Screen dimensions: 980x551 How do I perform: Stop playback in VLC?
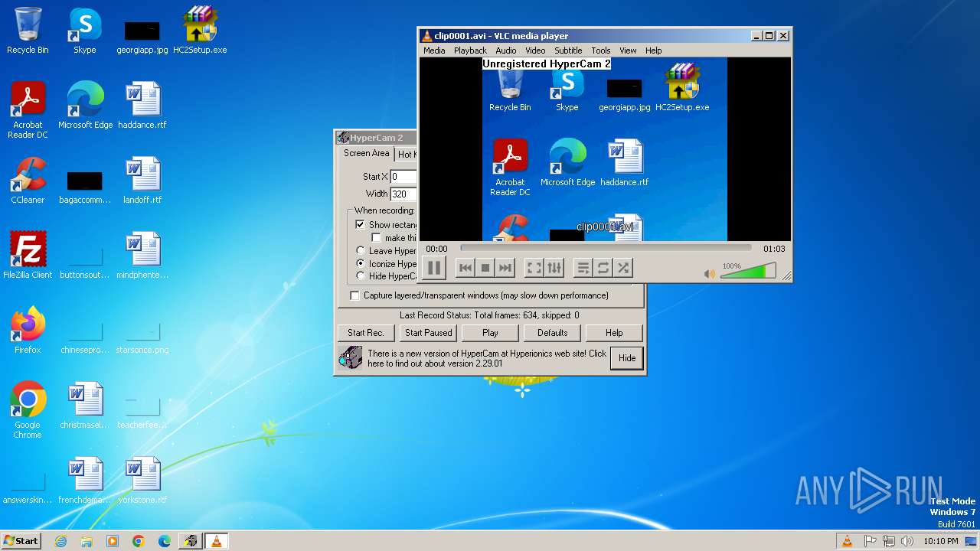pos(485,268)
